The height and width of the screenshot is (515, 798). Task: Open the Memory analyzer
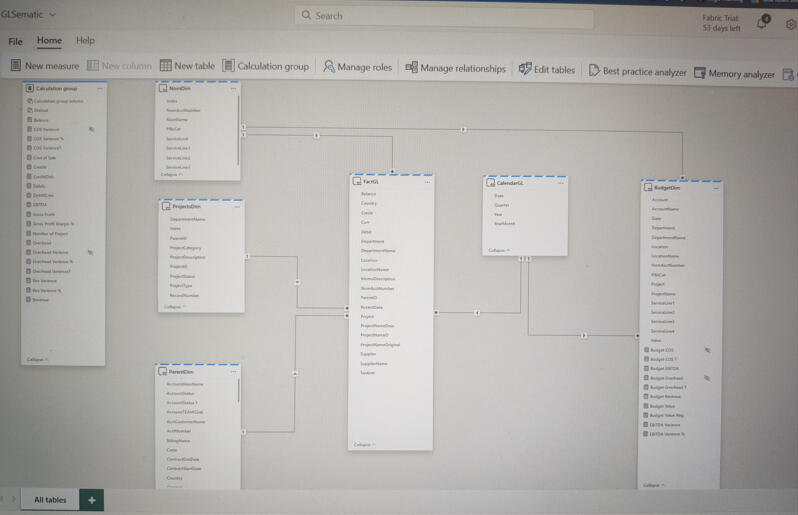coord(734,73)
